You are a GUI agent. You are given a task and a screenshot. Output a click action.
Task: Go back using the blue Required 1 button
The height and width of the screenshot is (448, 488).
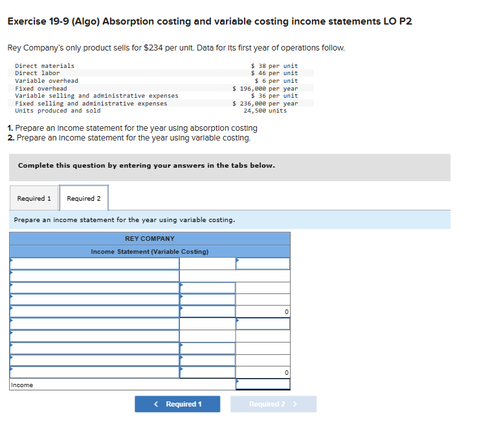[177, 404]
